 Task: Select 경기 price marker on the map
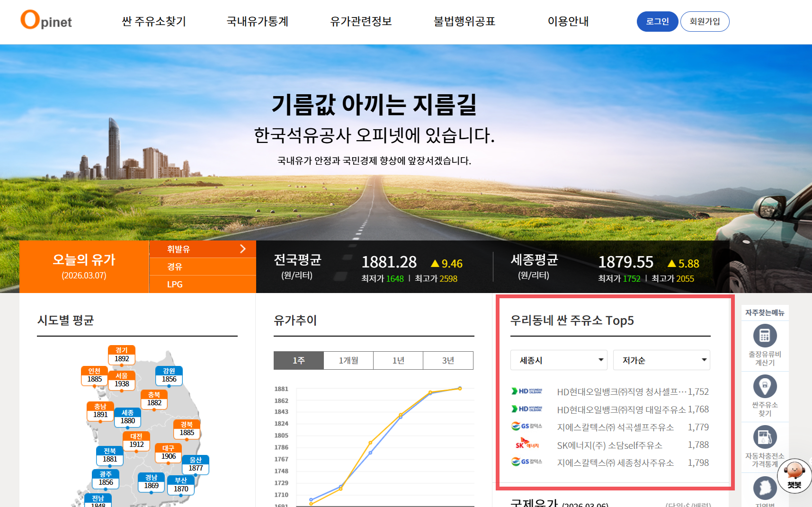[122, 355]
